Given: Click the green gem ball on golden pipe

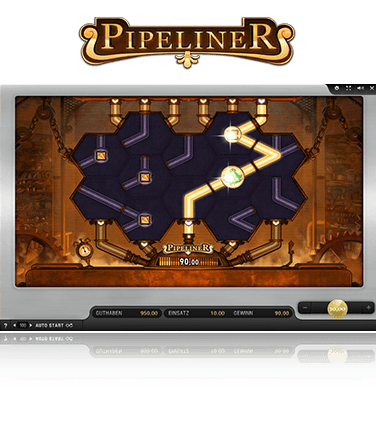Looking at the screenshot, I should [x=233, y=176].
